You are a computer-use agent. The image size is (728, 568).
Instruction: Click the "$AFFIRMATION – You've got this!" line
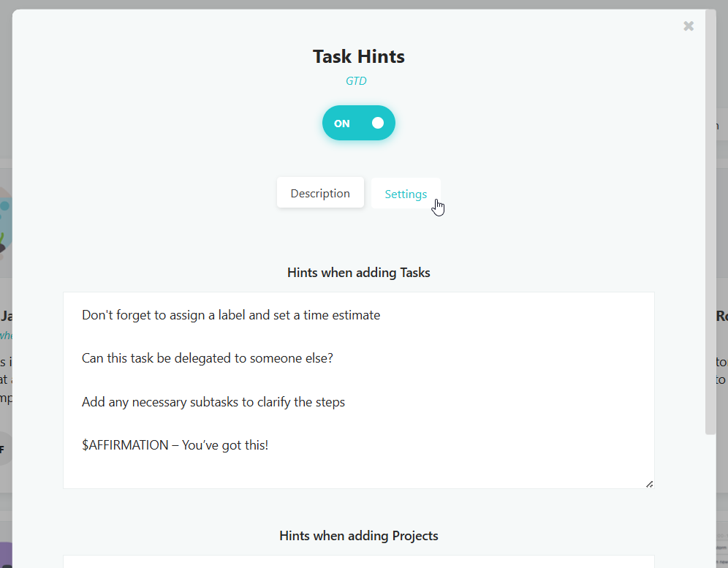coord(175,445)
